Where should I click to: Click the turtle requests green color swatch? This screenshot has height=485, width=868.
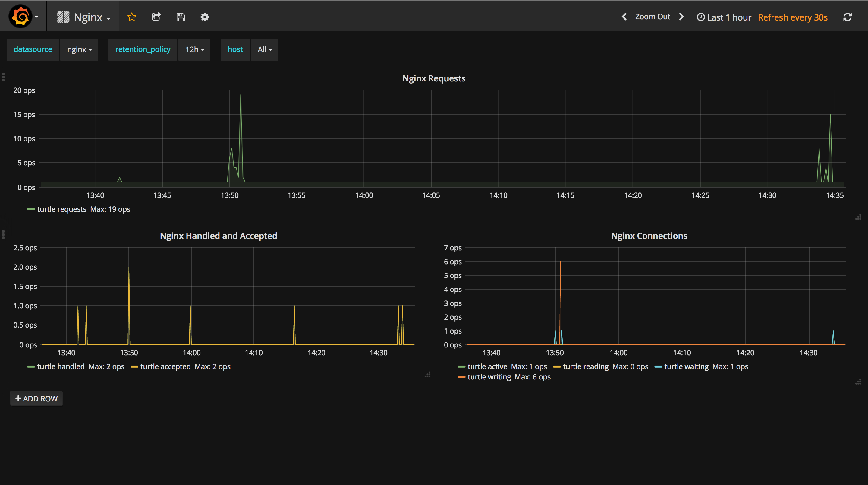click(31, 209)
